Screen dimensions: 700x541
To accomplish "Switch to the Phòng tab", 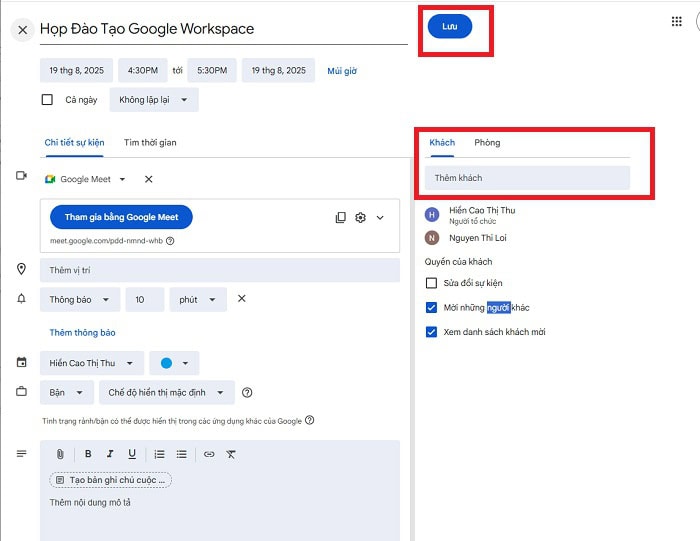I will coord(487,142).
